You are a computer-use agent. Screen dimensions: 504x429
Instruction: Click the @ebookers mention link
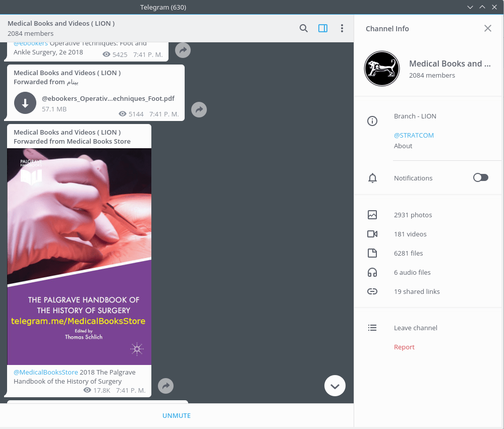click(31, 44)
